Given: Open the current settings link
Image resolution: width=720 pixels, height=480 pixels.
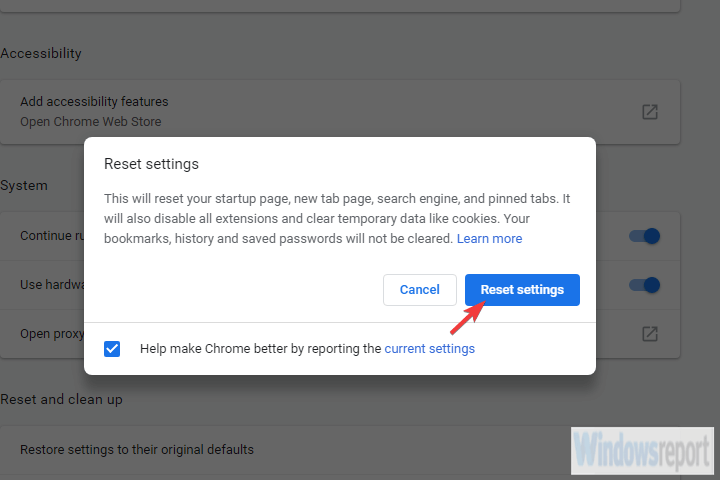Looking at the screenshot, I should (429, 349).
